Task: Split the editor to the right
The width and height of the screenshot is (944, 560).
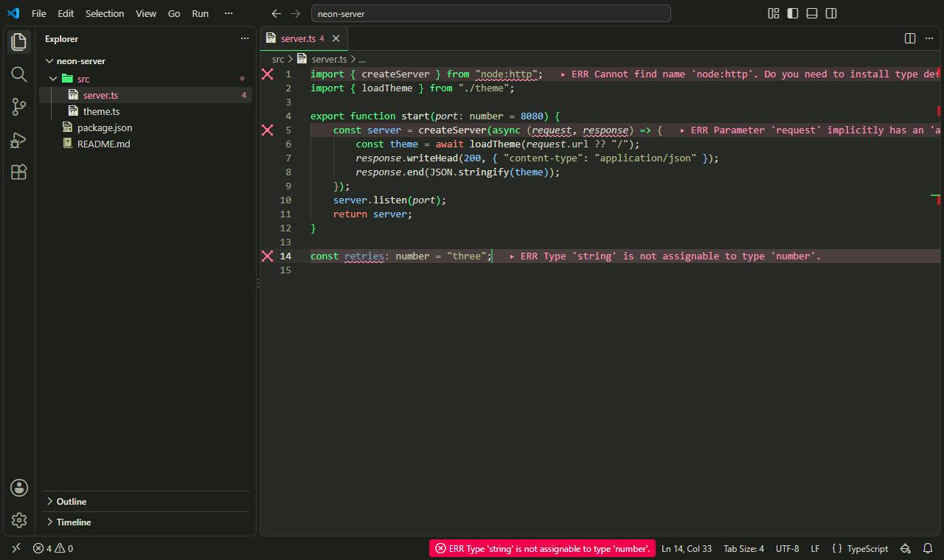Action: point(910,38)
